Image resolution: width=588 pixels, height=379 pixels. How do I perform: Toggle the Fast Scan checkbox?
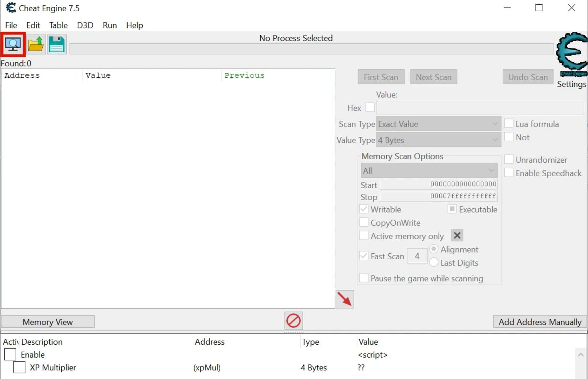point(364,256)
